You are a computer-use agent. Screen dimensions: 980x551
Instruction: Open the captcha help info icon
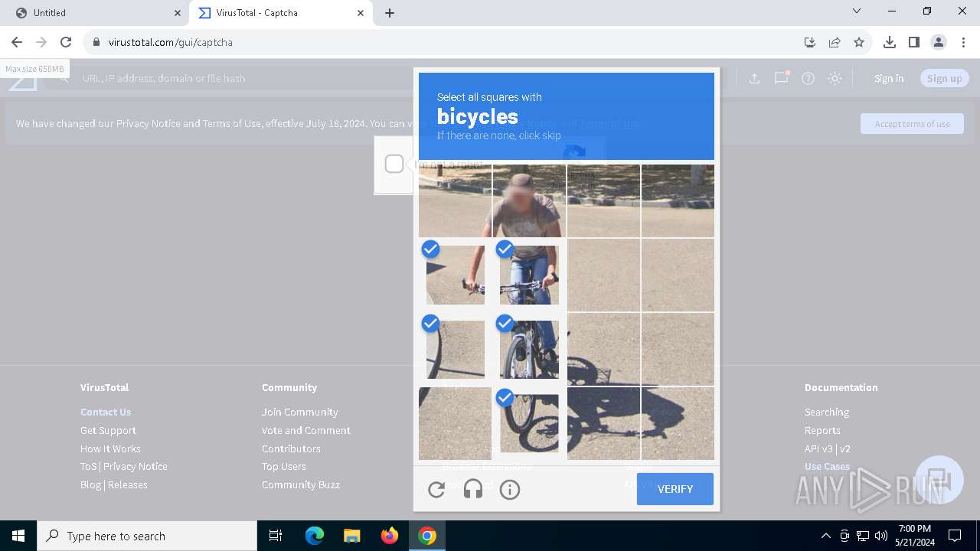click(510, 489)
